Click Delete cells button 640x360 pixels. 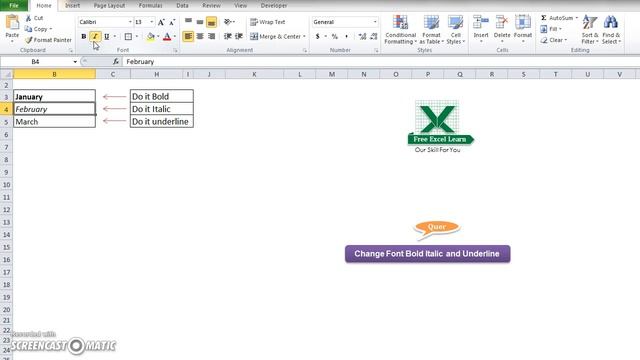point(502,29)
